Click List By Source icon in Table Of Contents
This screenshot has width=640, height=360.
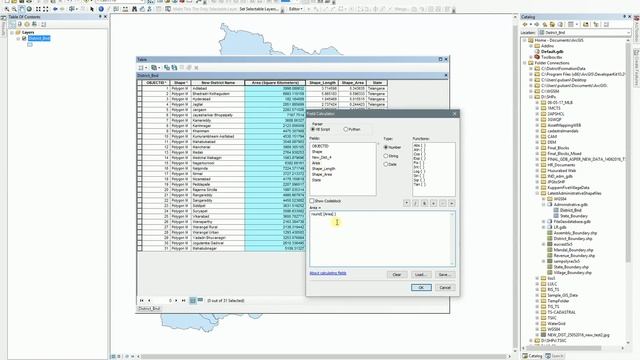[20, 24]
